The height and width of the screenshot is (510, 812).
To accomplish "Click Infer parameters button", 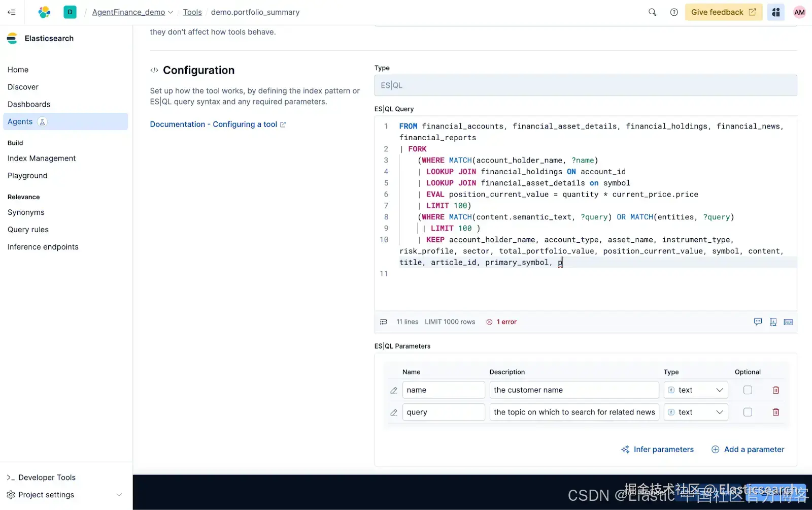I will coord(657,450).
